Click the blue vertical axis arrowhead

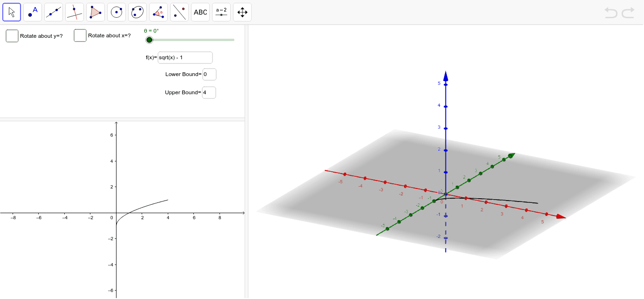pos(445,76)
